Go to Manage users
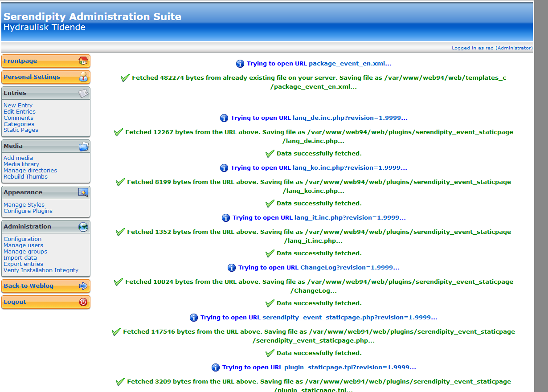 (x=23, y=245)
